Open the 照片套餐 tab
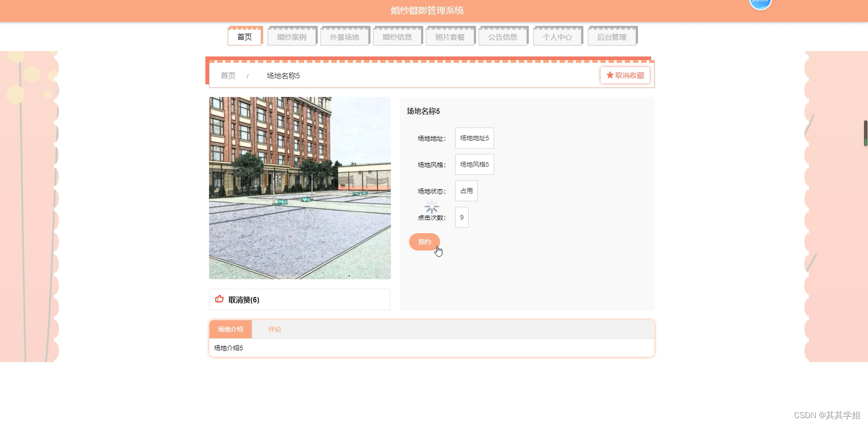 coord(450,37)
